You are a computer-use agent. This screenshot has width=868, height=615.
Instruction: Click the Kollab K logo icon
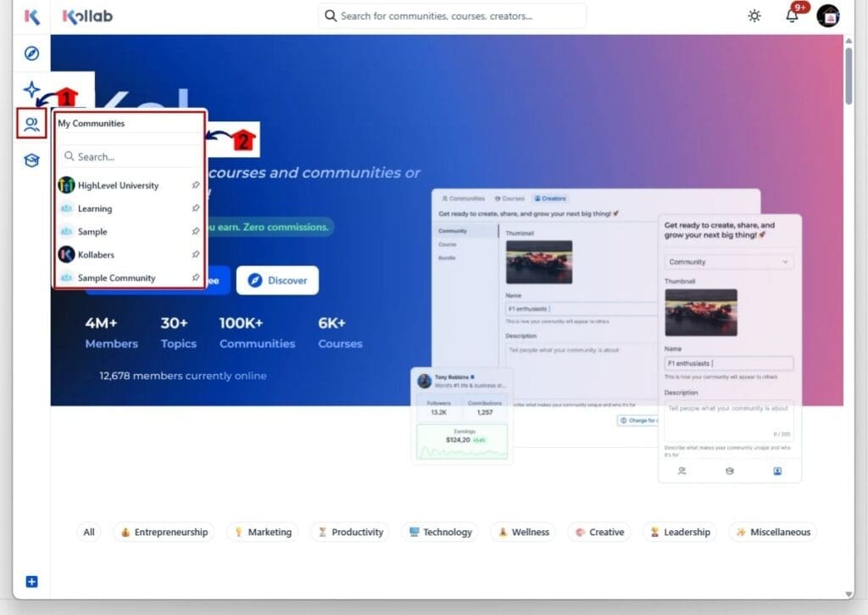(31, 16)
